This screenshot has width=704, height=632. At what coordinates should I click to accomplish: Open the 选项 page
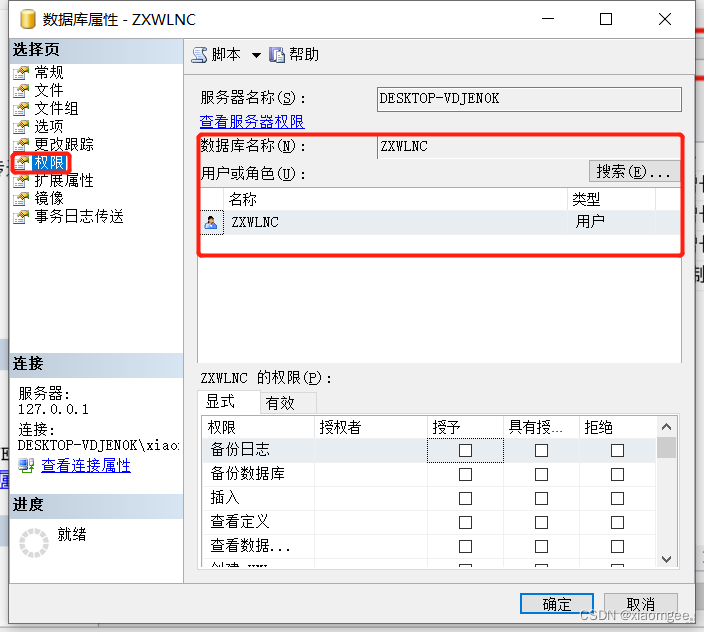49,126
